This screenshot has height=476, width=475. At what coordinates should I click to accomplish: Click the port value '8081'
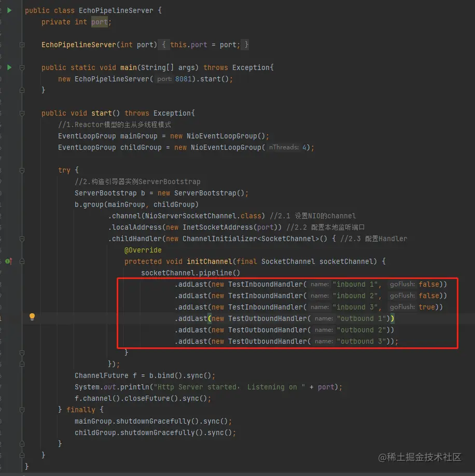[183, 79]
